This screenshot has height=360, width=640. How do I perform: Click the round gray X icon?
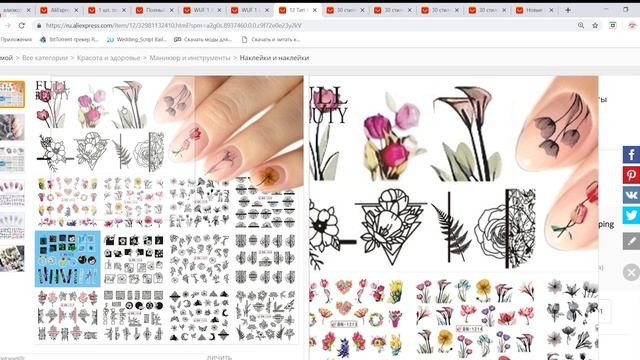click(631, 272)
